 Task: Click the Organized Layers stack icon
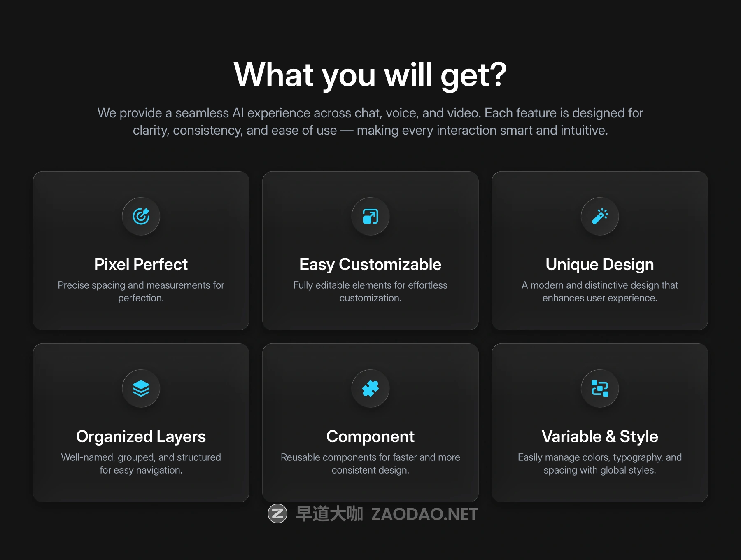point(141,388)
